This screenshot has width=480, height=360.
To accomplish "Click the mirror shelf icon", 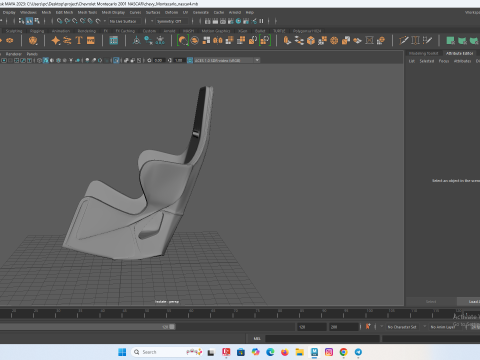I will pos(218,41).
